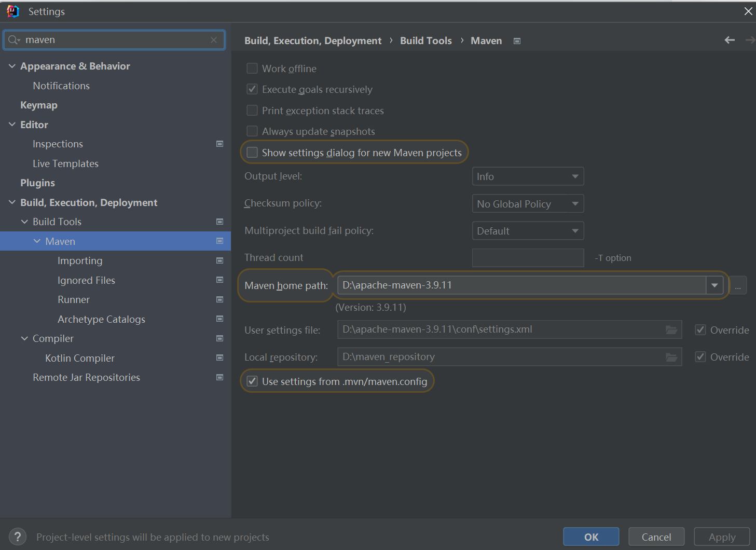Toggle Override for Local repository
Viewport: 756px width, 550px height.
coord(700,356)
